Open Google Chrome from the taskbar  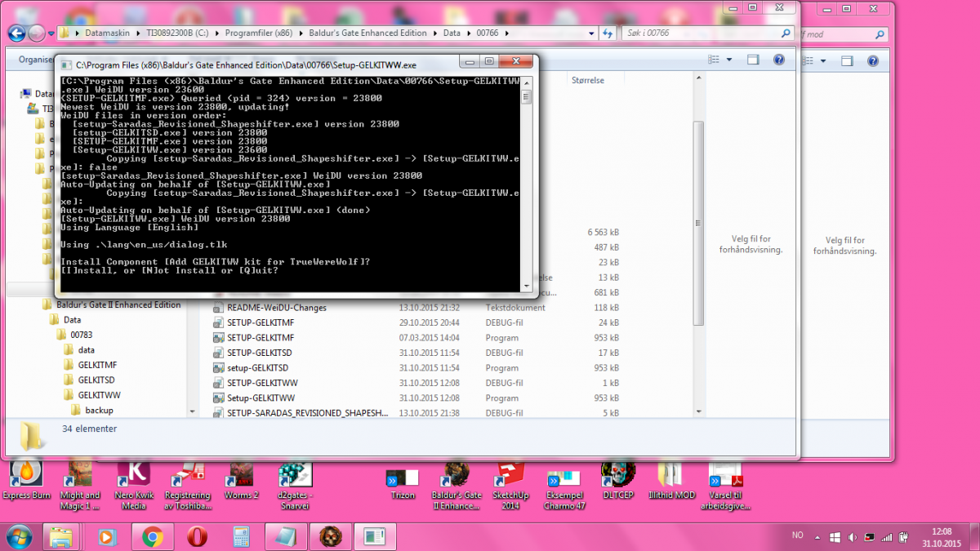151,536
